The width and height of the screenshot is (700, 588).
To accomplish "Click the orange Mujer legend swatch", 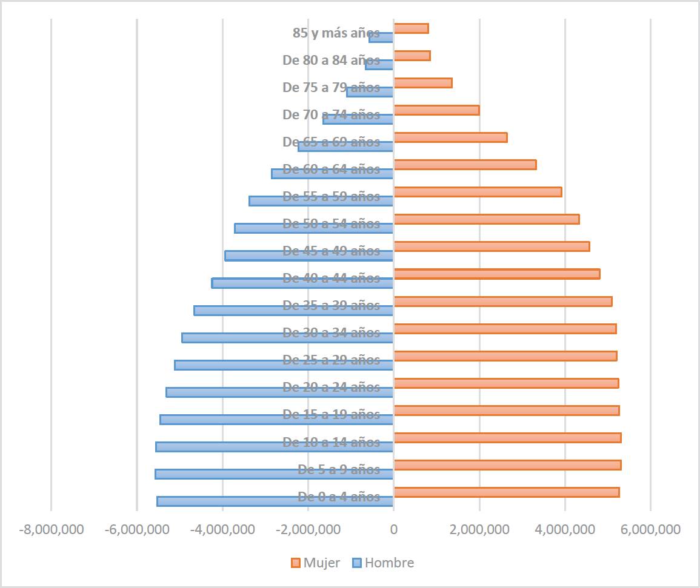I will click(x=295, y=563).
